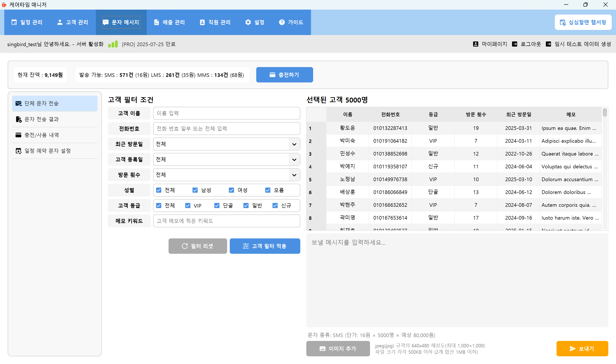
Task: Disable the VIP customer grade checkbox
Action: click(188, 205)
